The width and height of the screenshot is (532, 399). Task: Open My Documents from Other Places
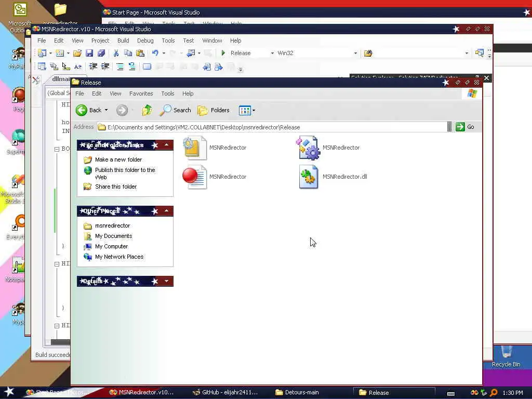pyautogui.click(x=113, y=236)
